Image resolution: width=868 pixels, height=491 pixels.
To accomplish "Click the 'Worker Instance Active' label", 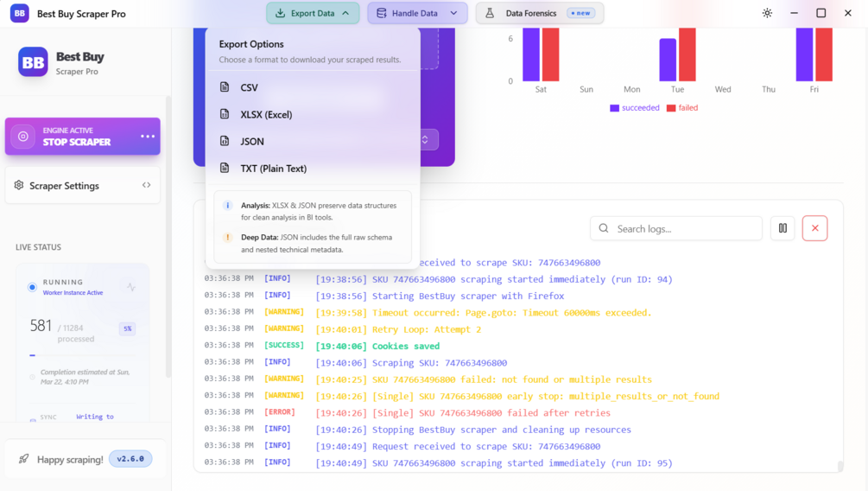I will 73,292.
